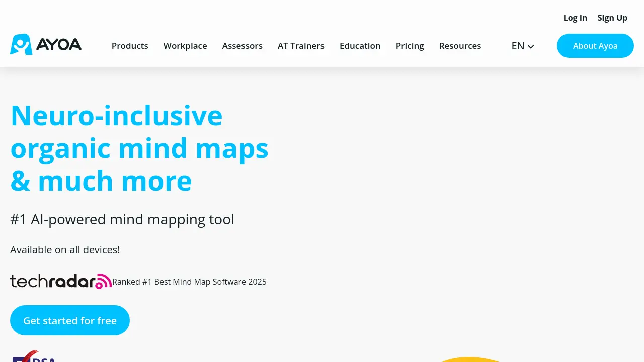Click the About Ayoa button
This screenshot has height=362, width=644.
click(595, 46)
